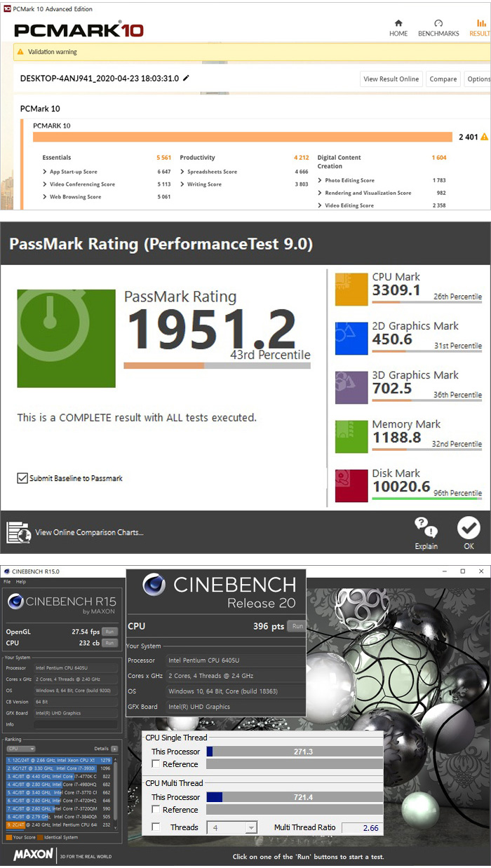Run the CPU test in Cinebench R15
The image size is (491, 868).
(109, 642)
